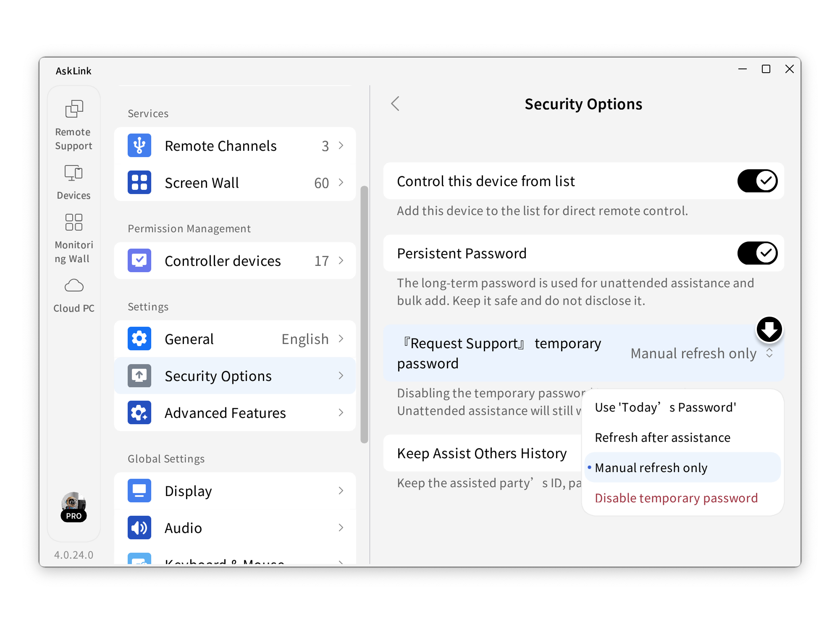Click the Remote Channels USB icon
This screenshot has width=840, height=630.
click(x=139, y=146)
